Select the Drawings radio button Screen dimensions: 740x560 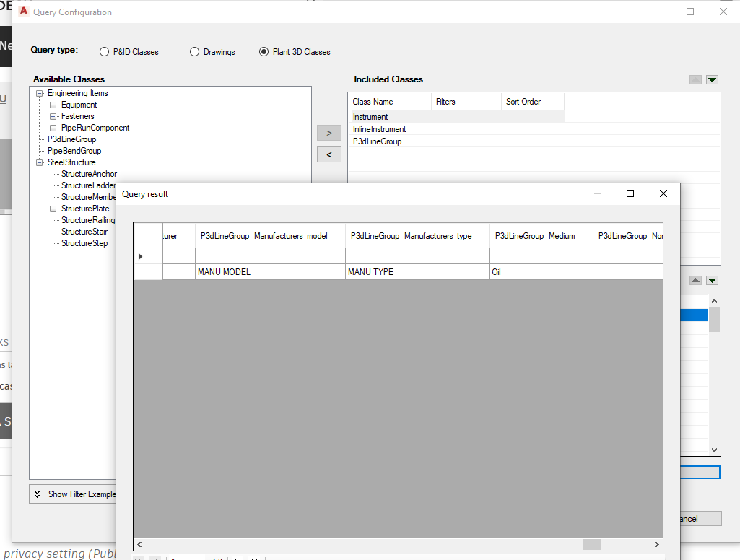tap(194, 51)
